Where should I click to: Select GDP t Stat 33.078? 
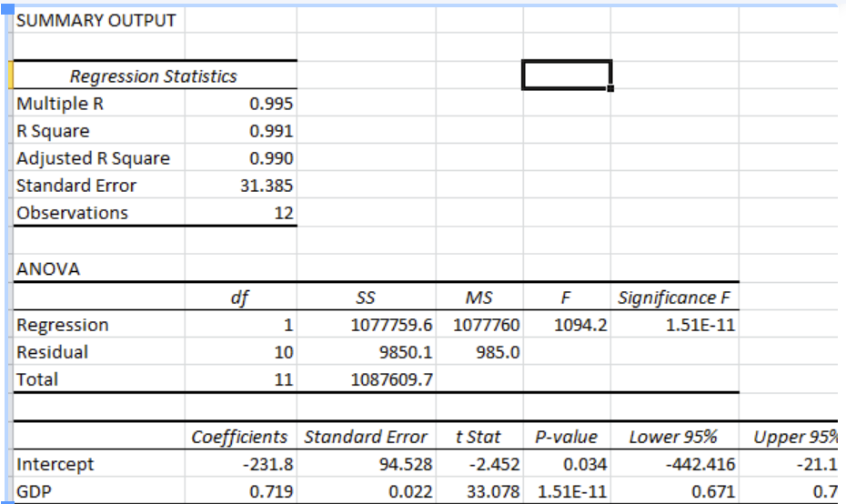pos(479,491)
